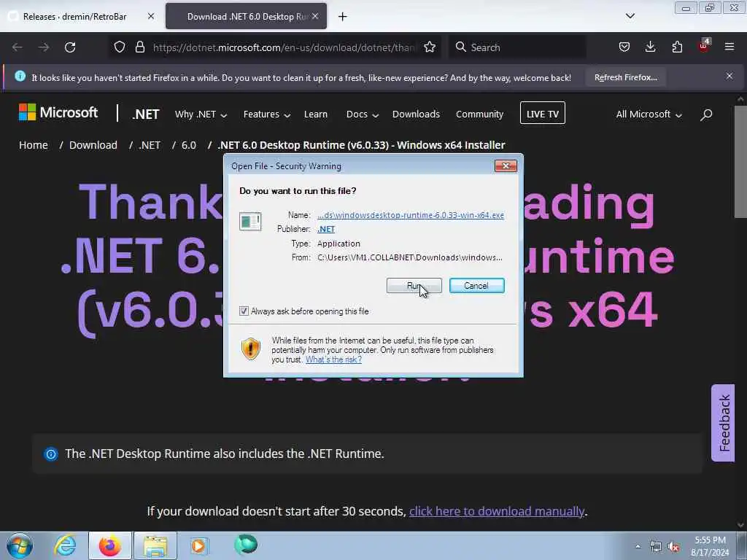Show hidden system tray icons
The height and width of the screenshot is (560, 747).
coord(638,546)
